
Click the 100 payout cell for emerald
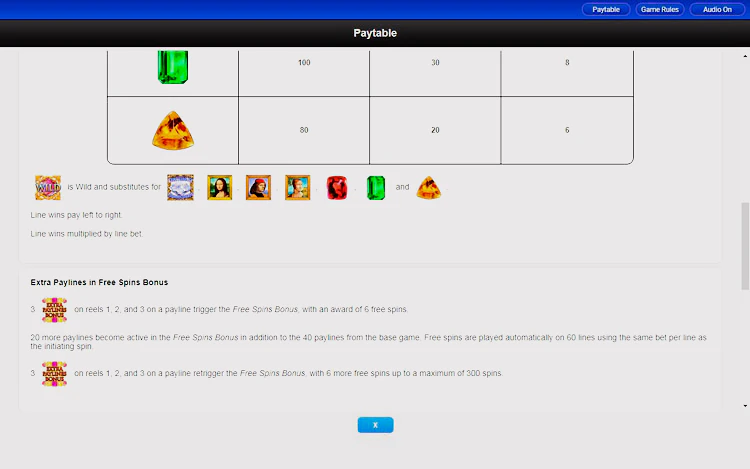(x=304, y=63)
